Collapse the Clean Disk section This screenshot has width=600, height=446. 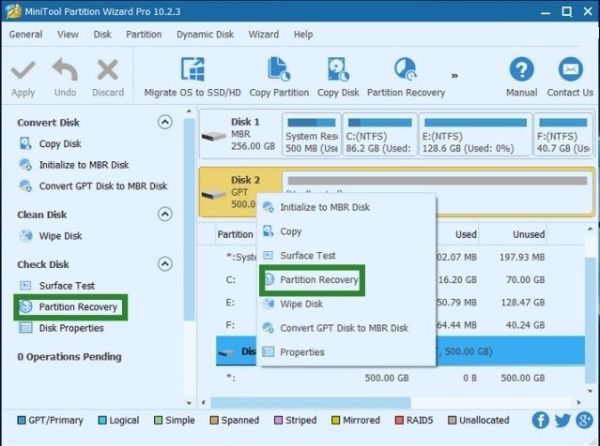(165, 215)
